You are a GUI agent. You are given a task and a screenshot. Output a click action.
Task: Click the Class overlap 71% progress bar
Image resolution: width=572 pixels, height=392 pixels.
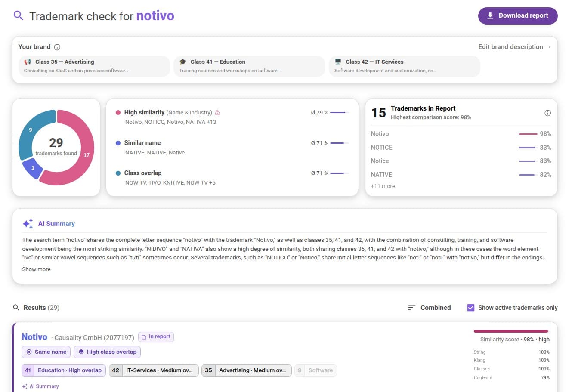[x=339, y=173]
